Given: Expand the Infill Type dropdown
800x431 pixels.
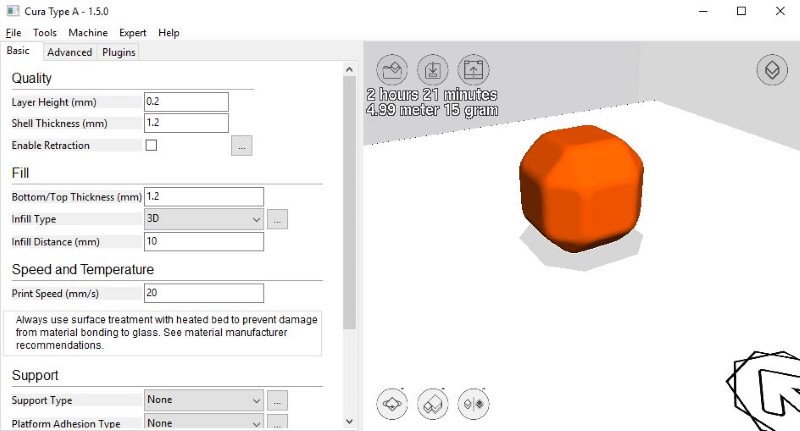Looking at the screenshot, I should pos(204,219).
